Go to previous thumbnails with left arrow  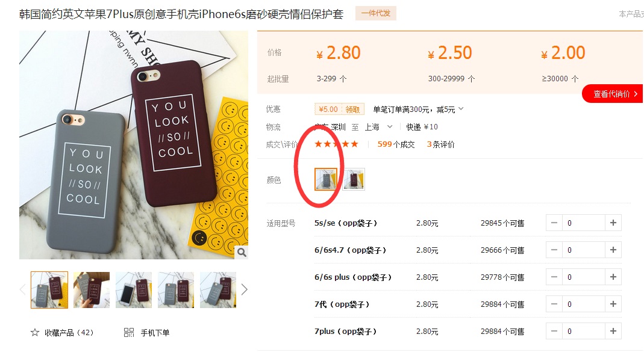pyautogui.click(x=22, y=290)
